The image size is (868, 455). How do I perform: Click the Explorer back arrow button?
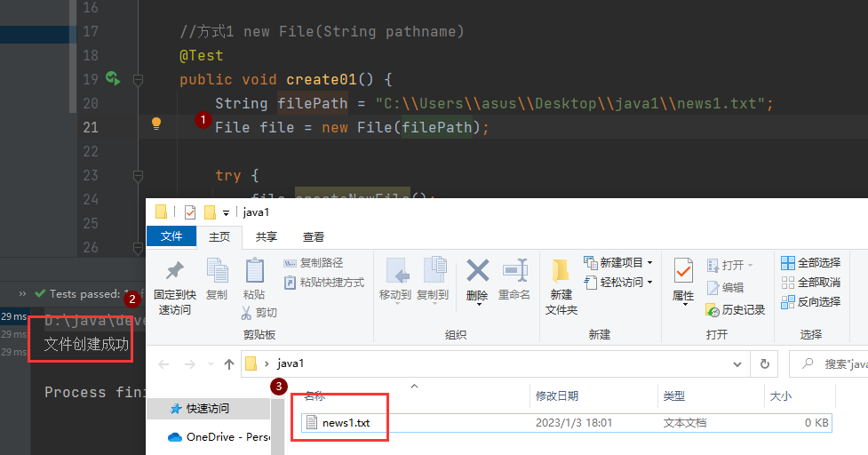[163, 363]
